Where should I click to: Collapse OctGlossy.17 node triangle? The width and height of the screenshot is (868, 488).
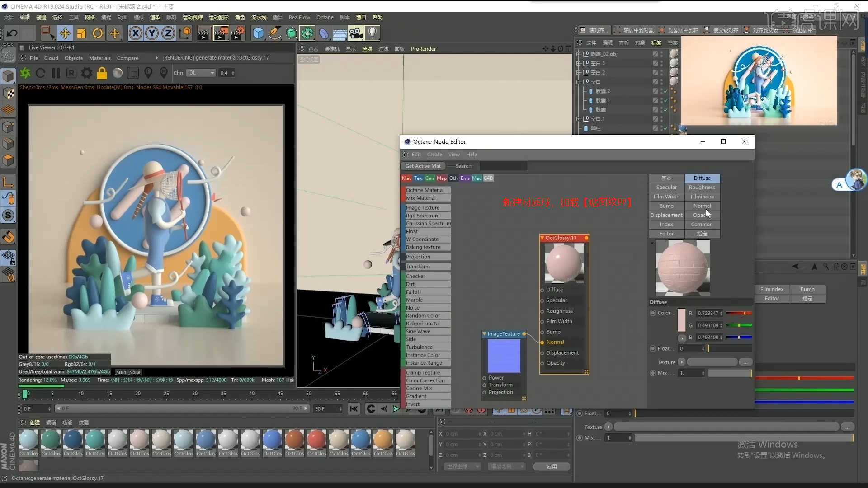click(x=542, y=238)
